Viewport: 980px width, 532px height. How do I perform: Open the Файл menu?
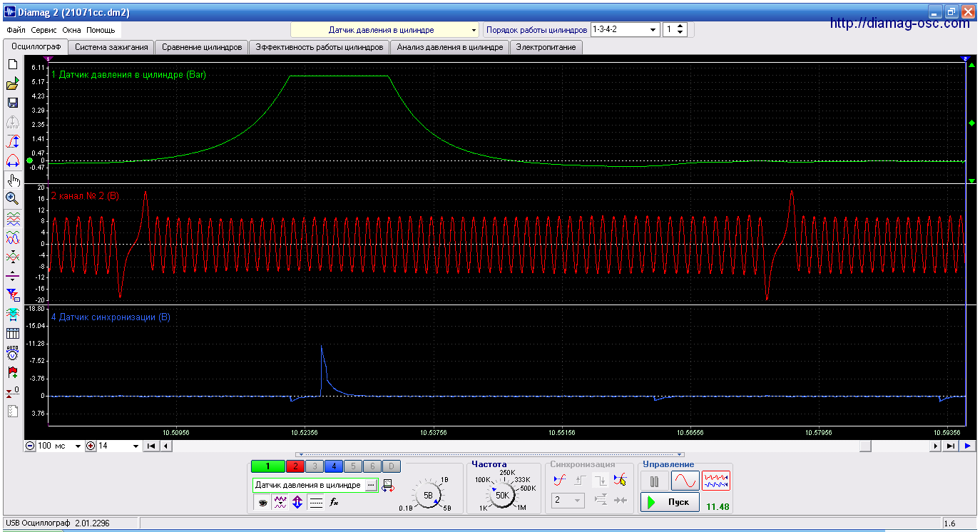[16, 31]
